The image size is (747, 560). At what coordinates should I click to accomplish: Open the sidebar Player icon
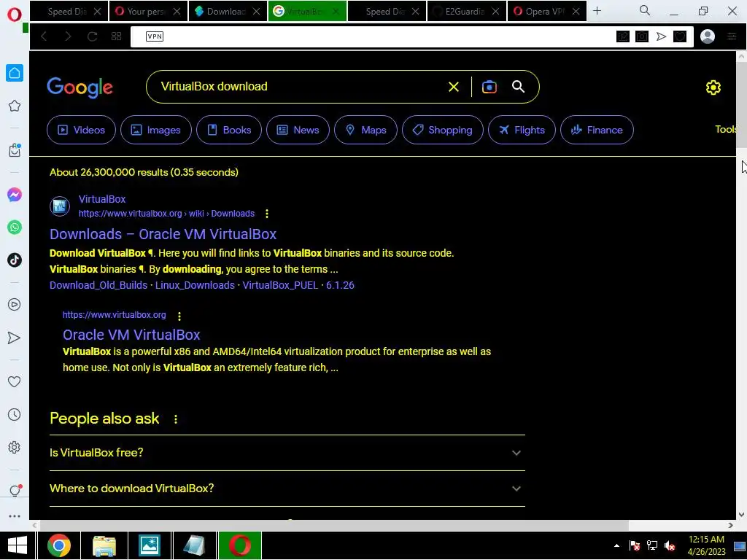tap(15, 305)
